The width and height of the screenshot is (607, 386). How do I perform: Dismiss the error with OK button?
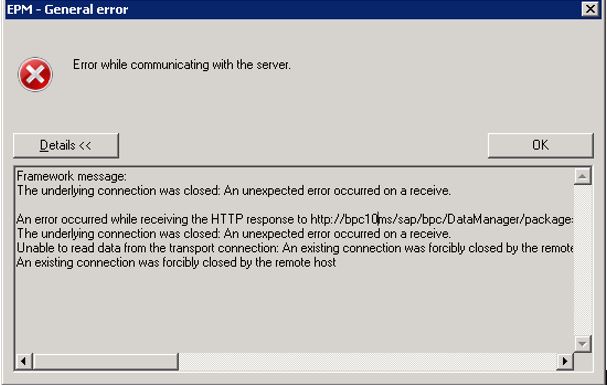(540, 145)
